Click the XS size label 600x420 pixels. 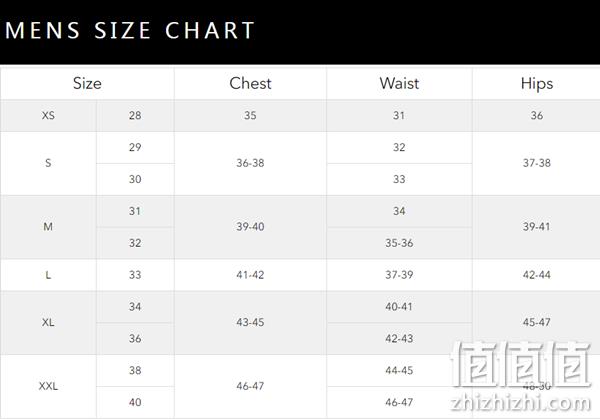[x=48, y=115]
